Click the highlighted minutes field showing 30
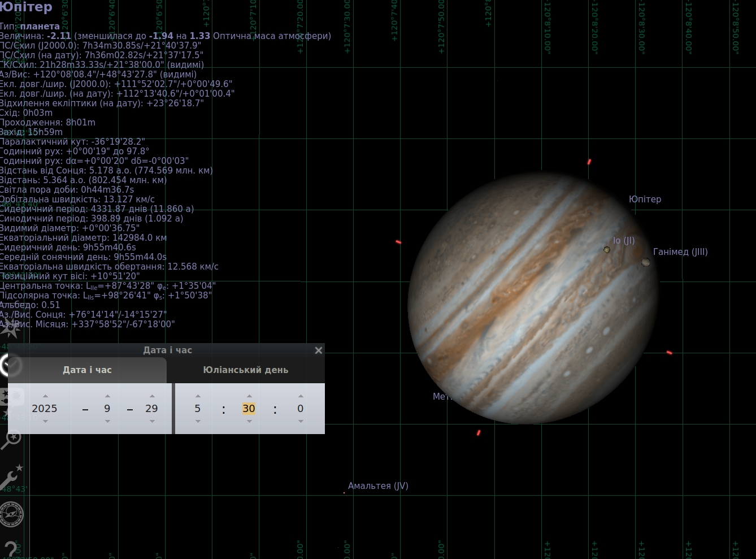The height and width of the screenshot is (559, 756). [249, 408]
